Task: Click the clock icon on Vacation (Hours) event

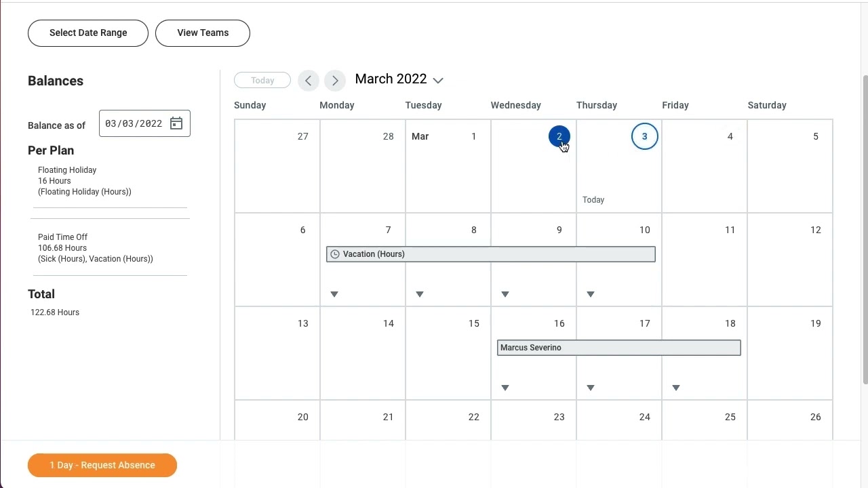Action: pos(335,254)
